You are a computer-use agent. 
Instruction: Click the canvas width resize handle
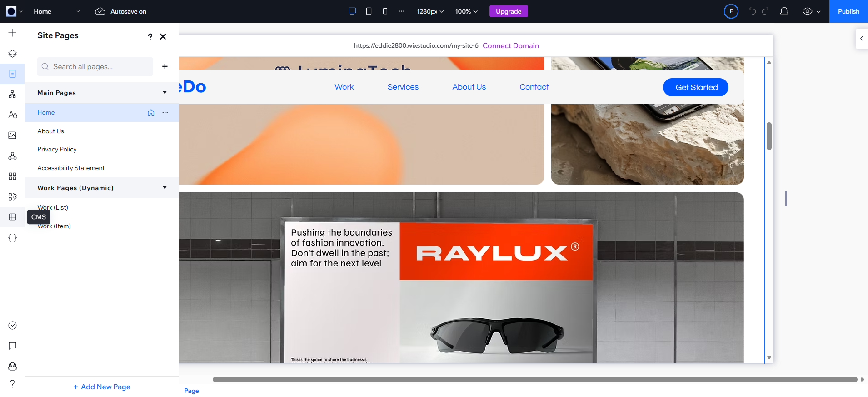[786, 199]
